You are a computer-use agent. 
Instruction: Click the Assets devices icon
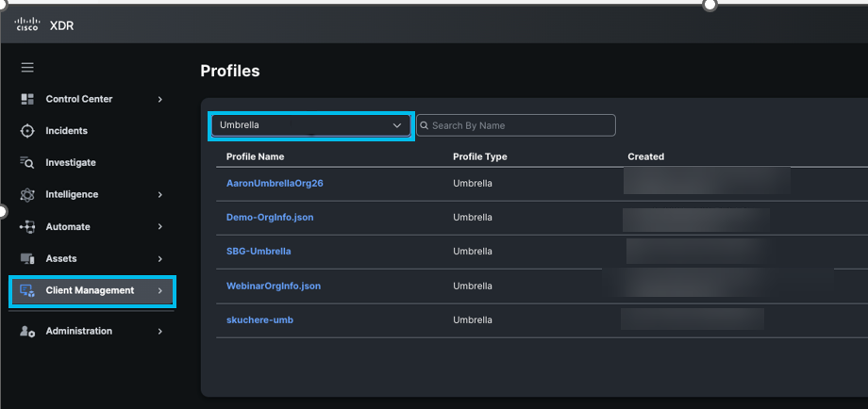pyautogui.click(x=27, y=258)
